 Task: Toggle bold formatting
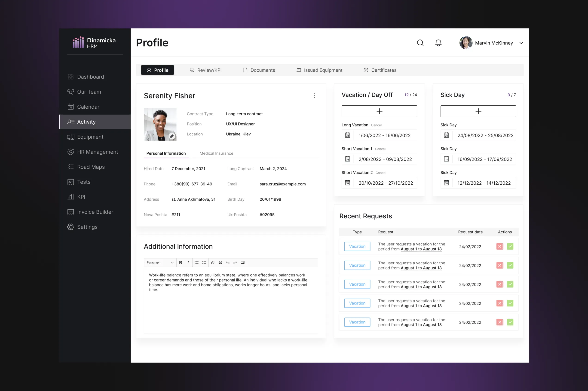181,263
